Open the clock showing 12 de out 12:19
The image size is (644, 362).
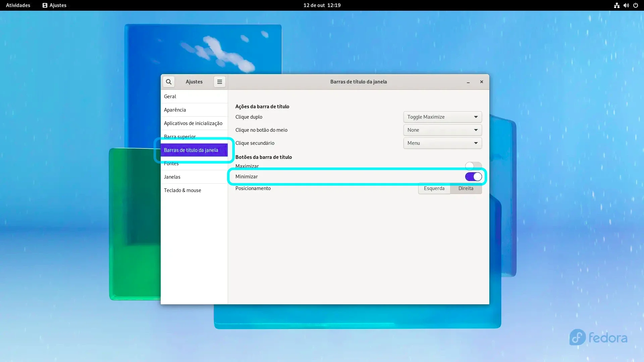[322, 5]
